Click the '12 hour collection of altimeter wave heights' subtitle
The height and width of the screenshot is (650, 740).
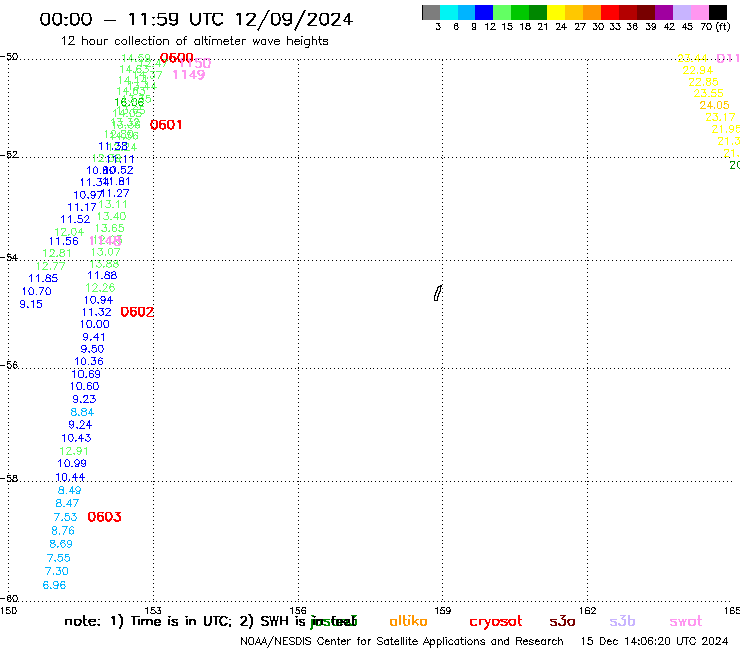pyautogui.click(x=194, y=41)
